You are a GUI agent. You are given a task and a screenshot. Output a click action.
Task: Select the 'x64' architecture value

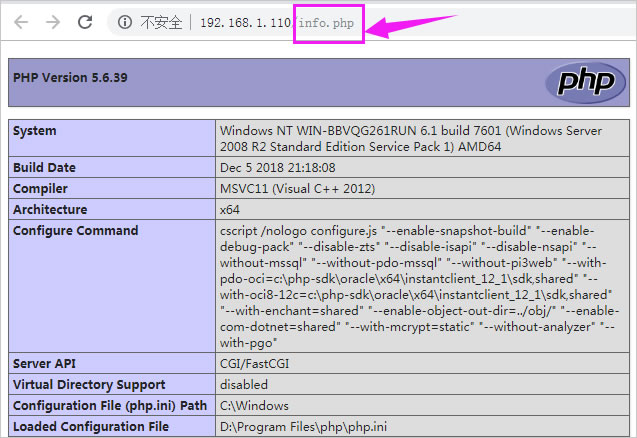(x=230, y=210)
